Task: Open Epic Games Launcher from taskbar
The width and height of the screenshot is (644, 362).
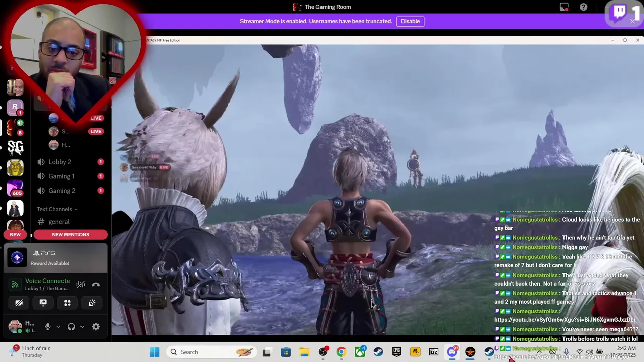Action: (396, 352)
